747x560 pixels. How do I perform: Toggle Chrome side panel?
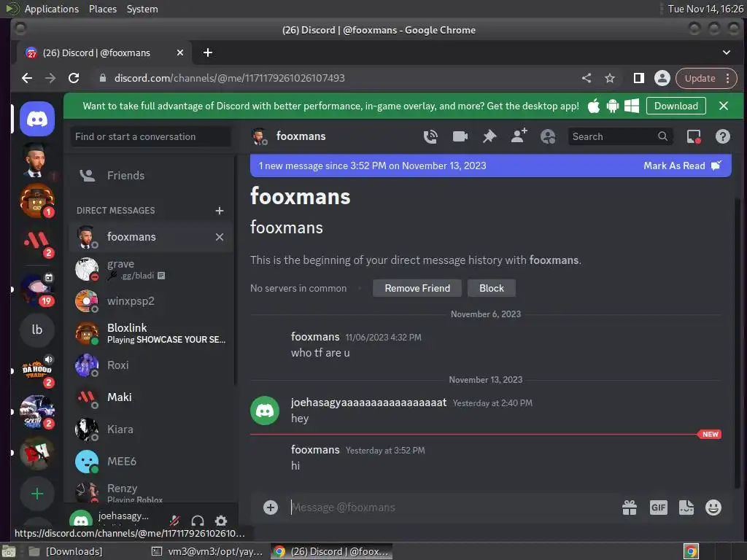[x=639, y=78]
